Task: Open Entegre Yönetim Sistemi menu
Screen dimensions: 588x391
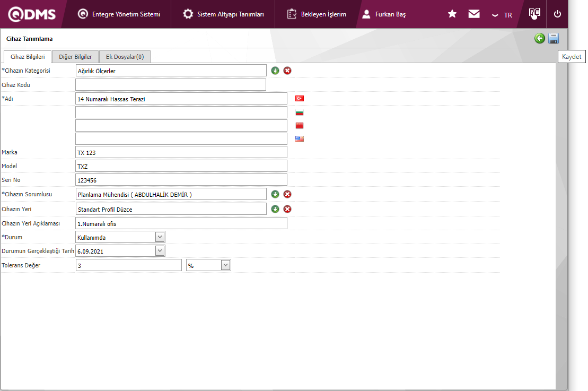Action: click(119, 14)
